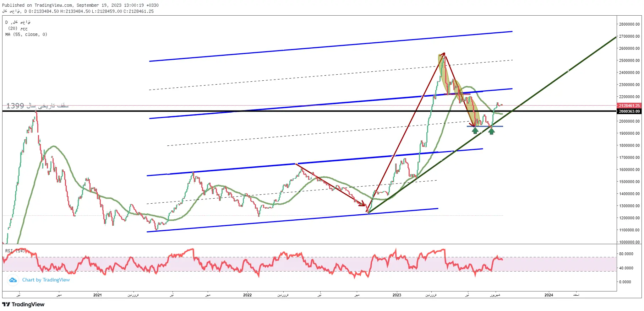The width and height of the screenshot is (644, 311).
Task: Select the red 2128461.25 price label
Action: [x=629, y=106]
